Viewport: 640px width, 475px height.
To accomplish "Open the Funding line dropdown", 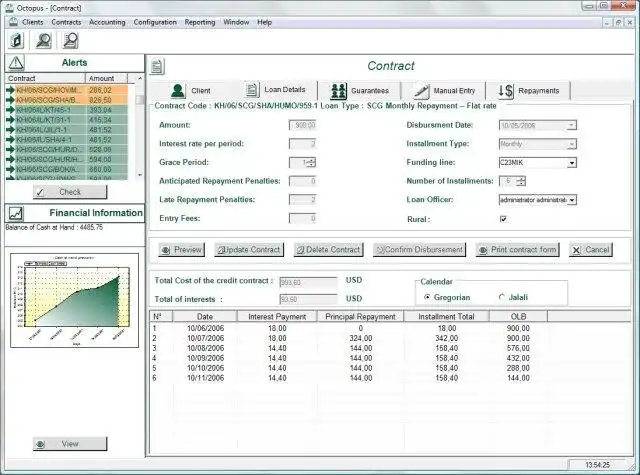I will coord(572,163).
